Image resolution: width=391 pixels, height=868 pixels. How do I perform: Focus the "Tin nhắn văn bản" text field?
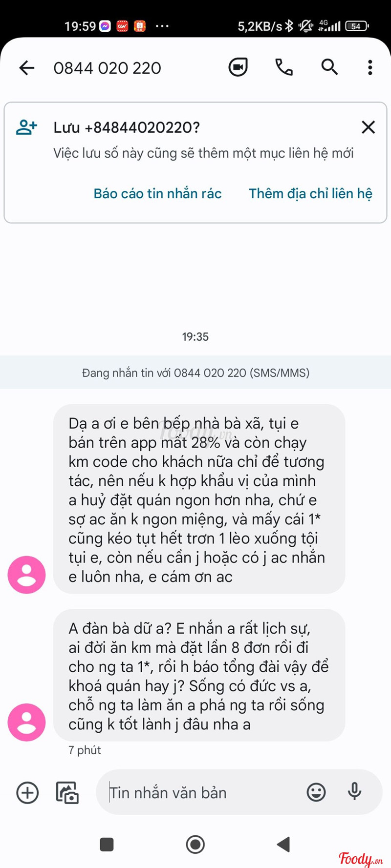200,792
